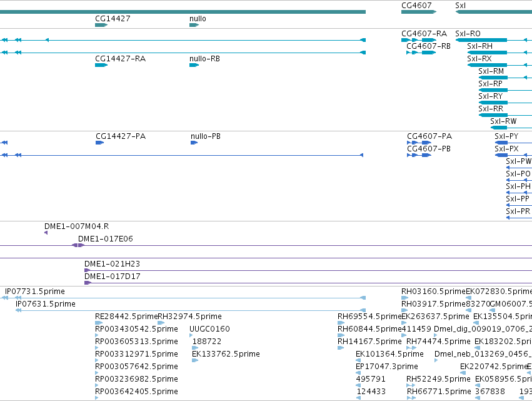
Task: Click the "CG4607-PA" protein label
Action: [x=429, y=136]
